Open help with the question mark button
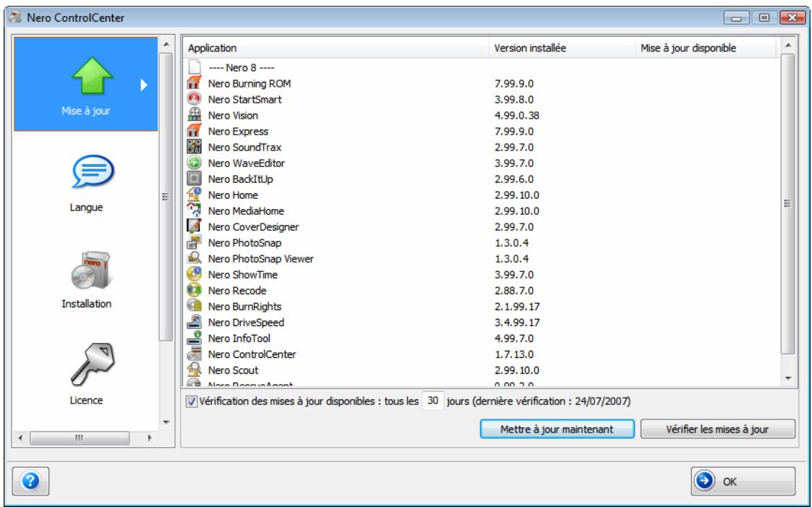 (30, 481)
